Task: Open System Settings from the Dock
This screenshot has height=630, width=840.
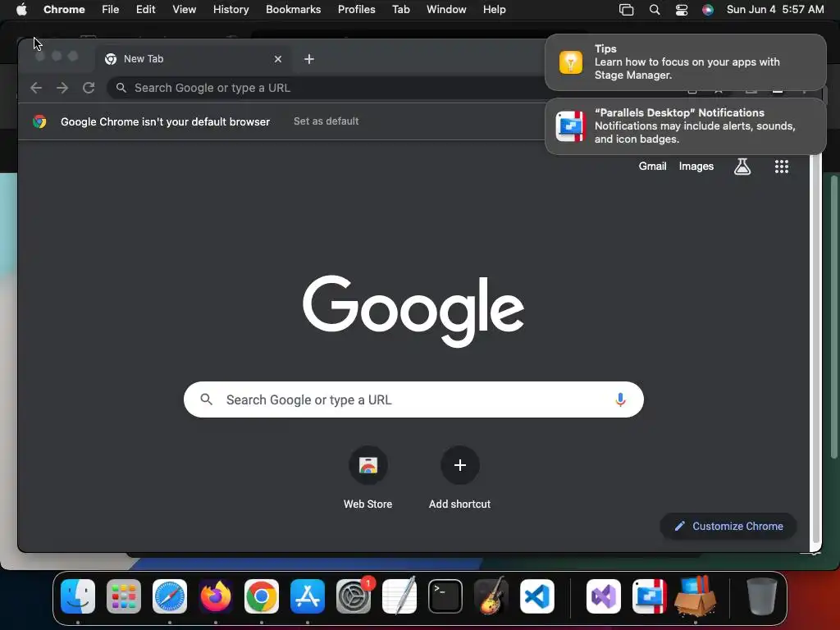Action: coord(354,596)
